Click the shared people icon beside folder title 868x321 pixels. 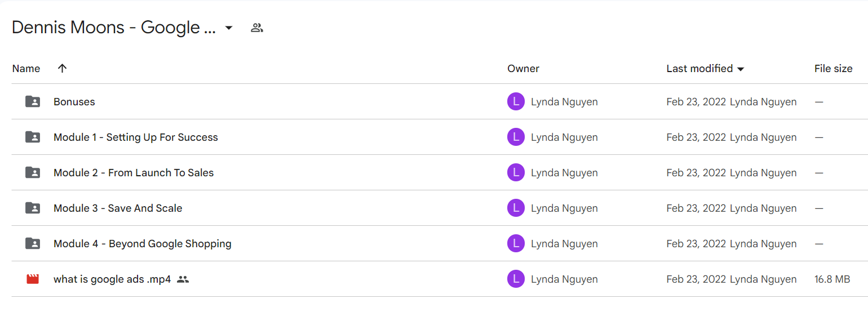click(x=257, y=28)
